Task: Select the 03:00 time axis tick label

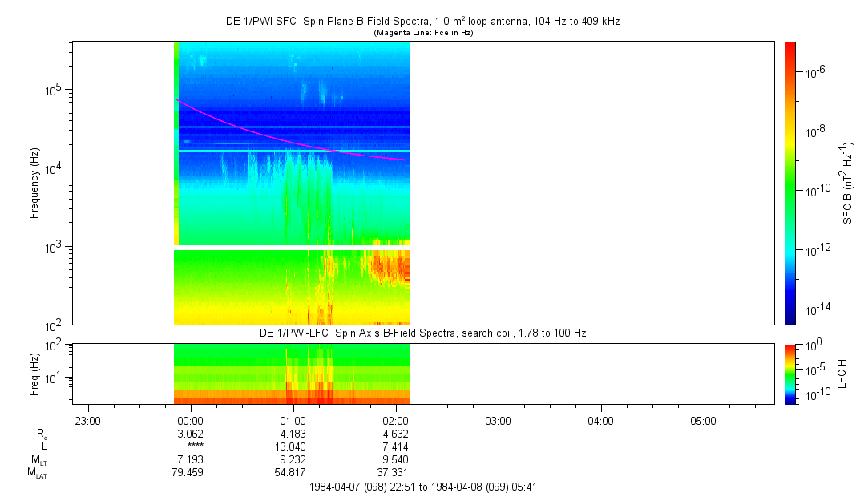Action: click(498, 419)
